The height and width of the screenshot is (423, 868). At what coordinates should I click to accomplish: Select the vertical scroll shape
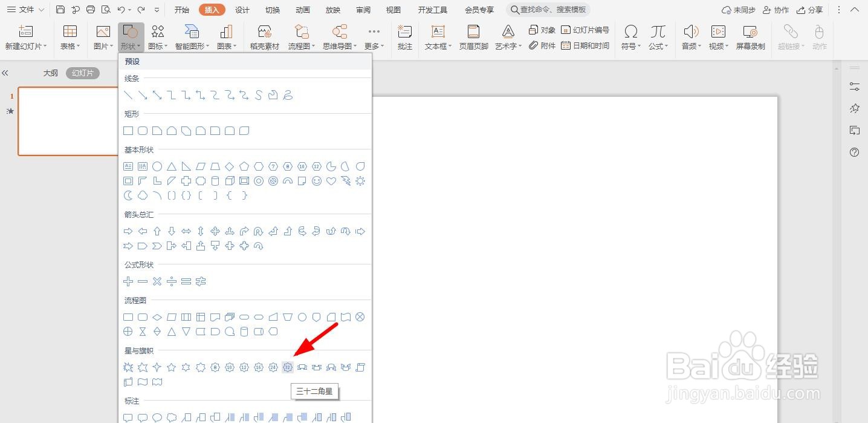[x=360, y=367]
